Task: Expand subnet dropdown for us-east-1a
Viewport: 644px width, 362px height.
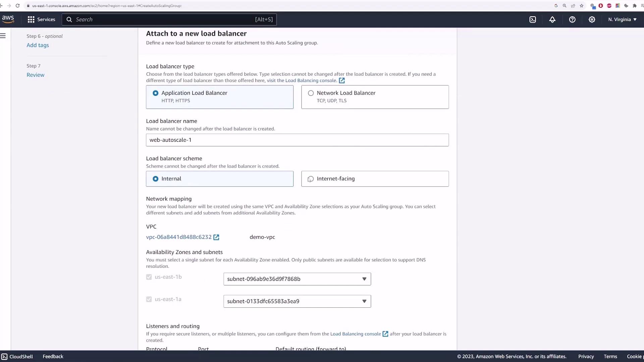Action: click(297, 301)
